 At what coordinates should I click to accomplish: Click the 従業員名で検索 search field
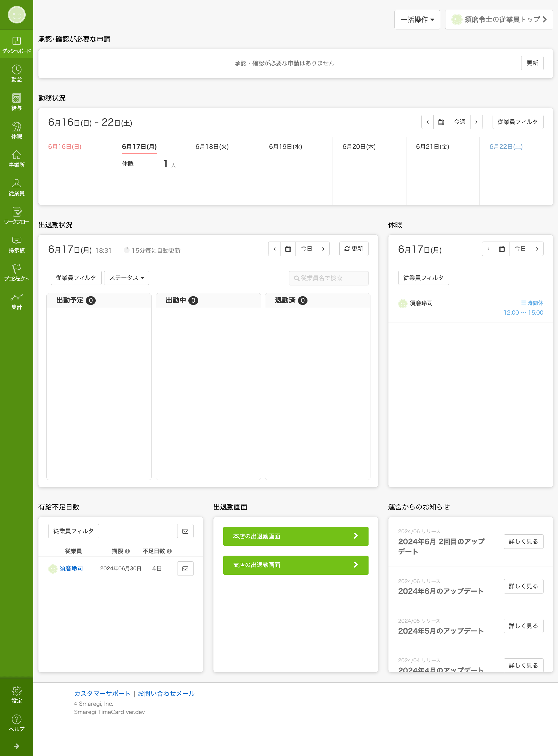click(329, 278)
